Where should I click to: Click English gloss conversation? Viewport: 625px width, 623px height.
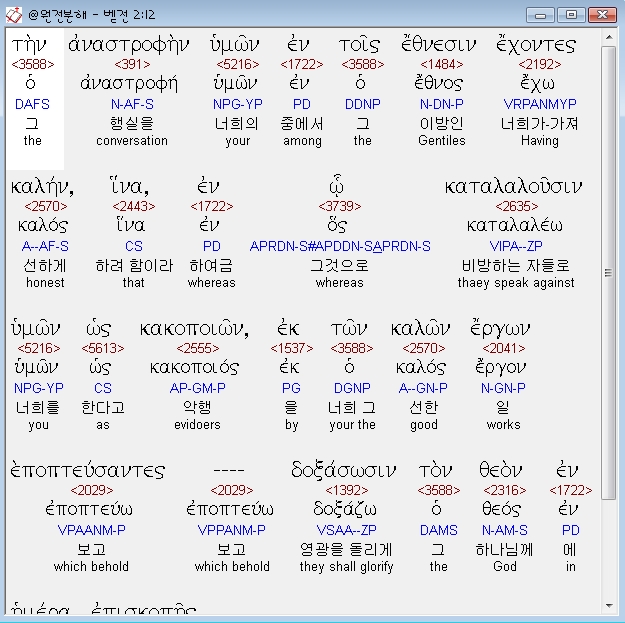pos(132,141)
